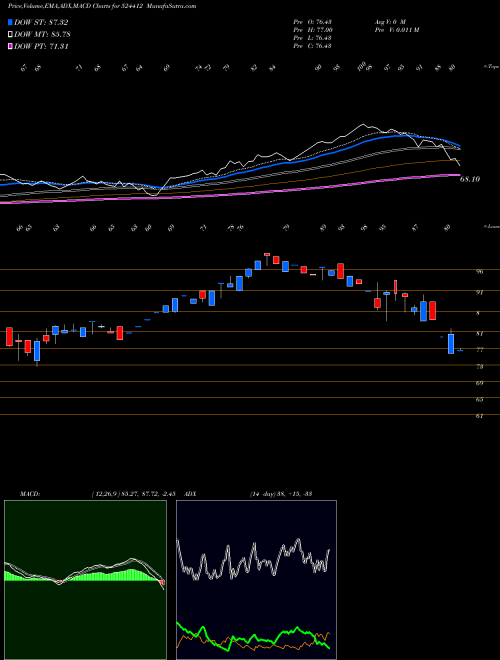500x660 pixels.
Task: Click the MACD panel title
Action: 29,494
